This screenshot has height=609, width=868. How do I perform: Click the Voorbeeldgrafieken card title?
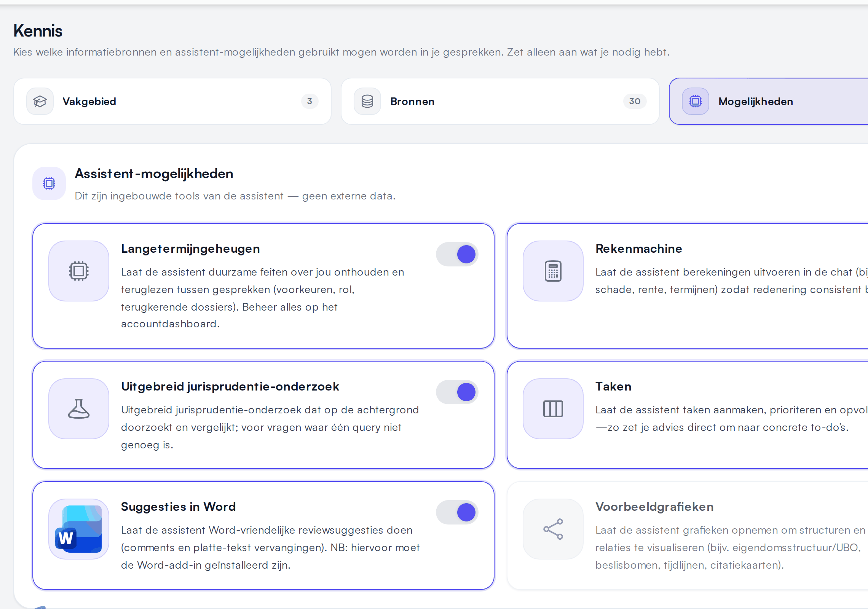(x=654, y=507)
